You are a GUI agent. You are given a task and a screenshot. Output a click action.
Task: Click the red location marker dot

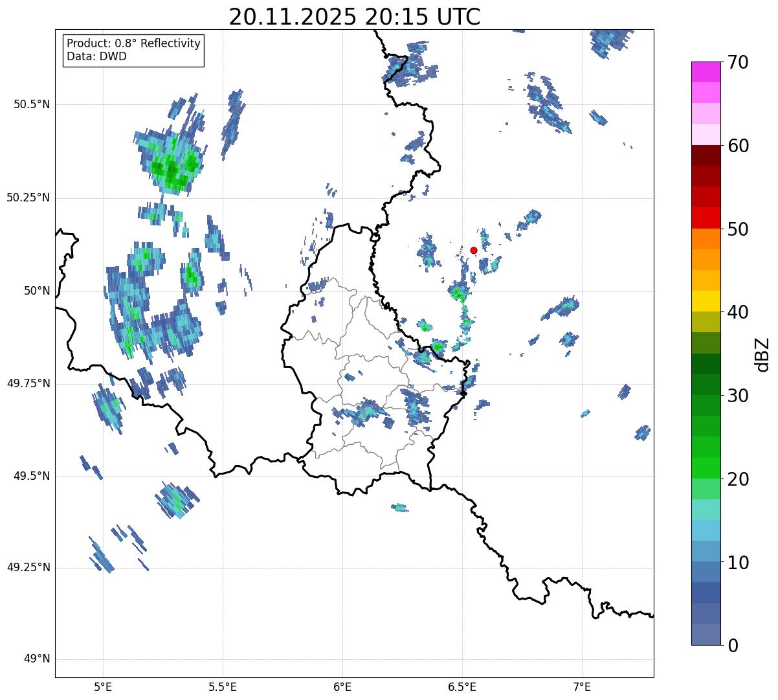pos(474,250)
